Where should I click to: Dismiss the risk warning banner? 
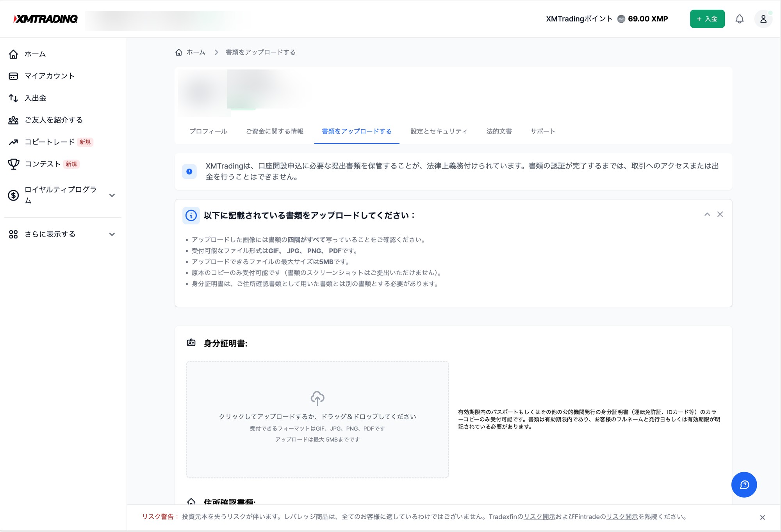762,518
